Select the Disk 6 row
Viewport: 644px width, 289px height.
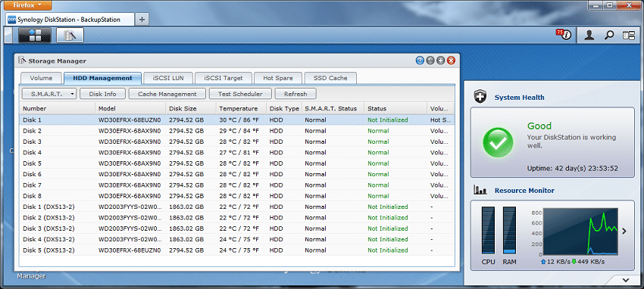click(x=237, y=174)
